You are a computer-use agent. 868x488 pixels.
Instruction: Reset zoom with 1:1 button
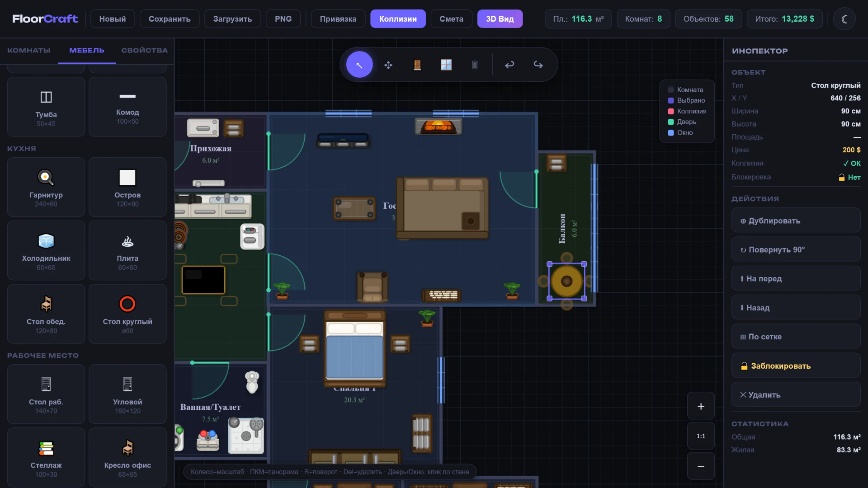pos(701,436)
